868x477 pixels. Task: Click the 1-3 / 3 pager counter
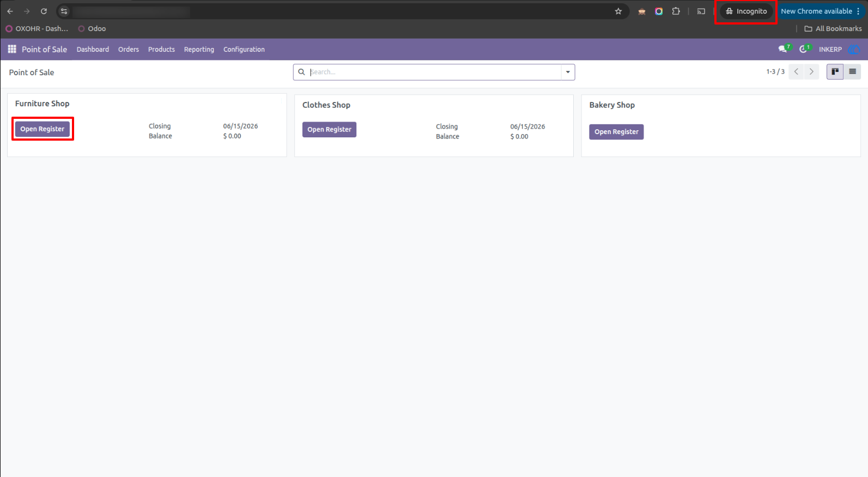click(x=775, y=71)
